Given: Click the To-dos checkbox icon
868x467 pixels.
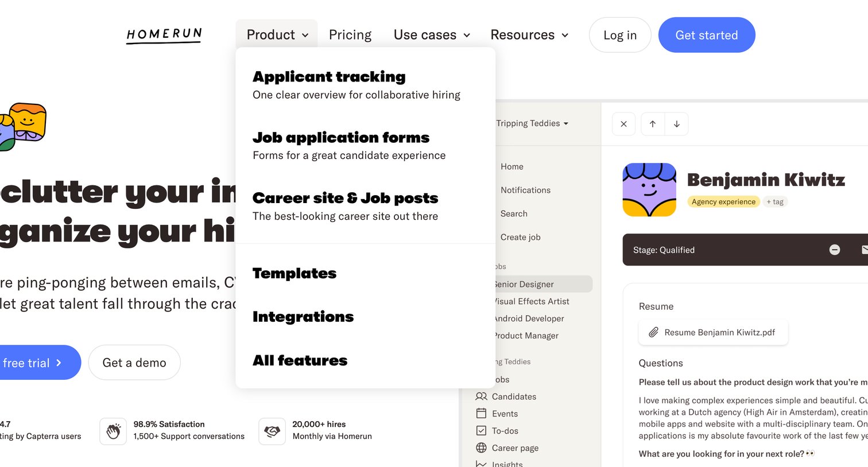Looking at the screenshot, I should point(481,430).
